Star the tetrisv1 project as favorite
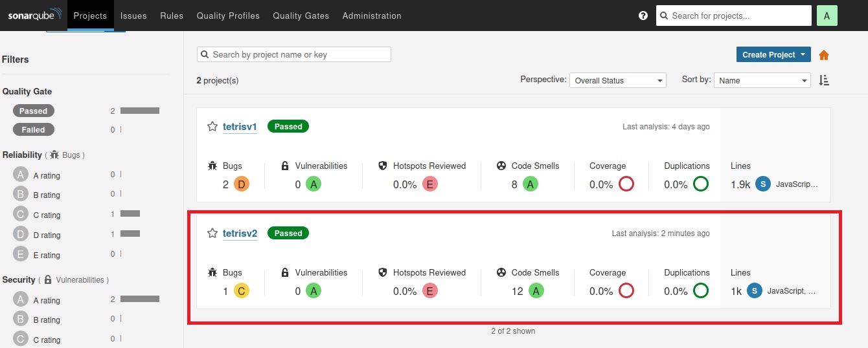The image size is (868, 348). click(212, 127)
